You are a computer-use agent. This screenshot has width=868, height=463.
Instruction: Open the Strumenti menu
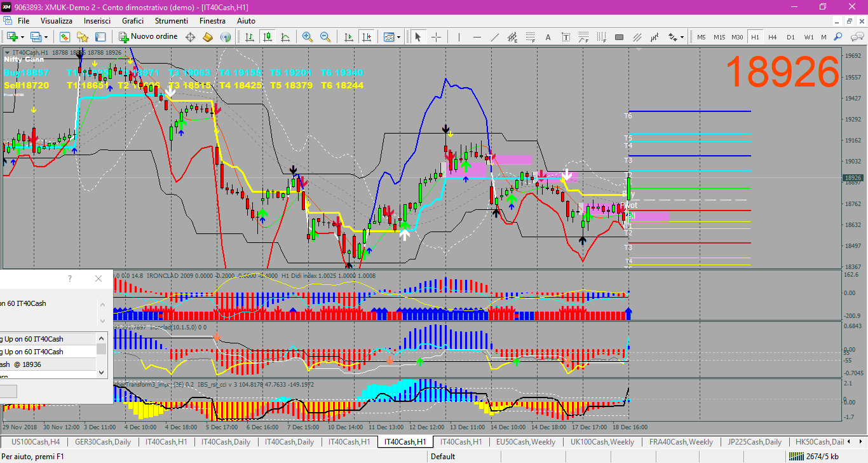point(172,21)
